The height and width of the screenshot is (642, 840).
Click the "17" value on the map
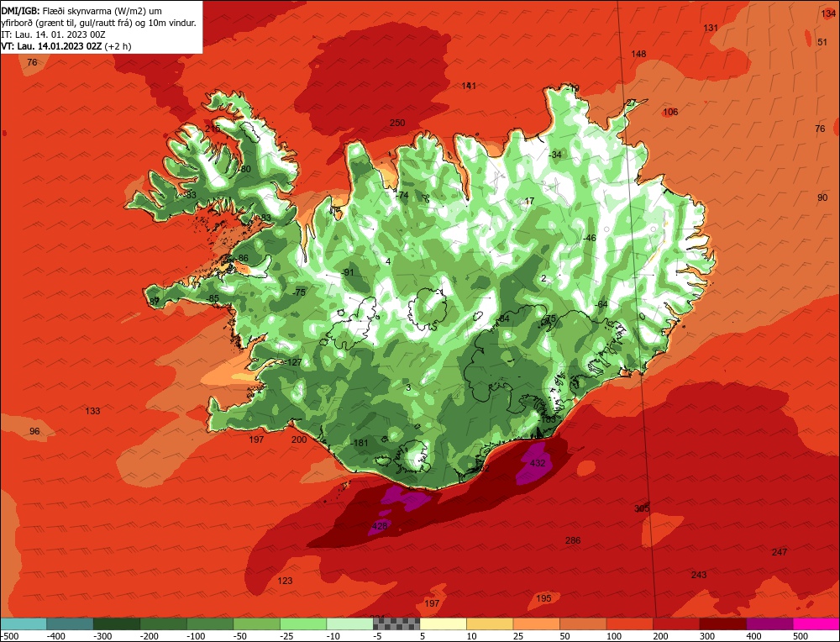529,201
